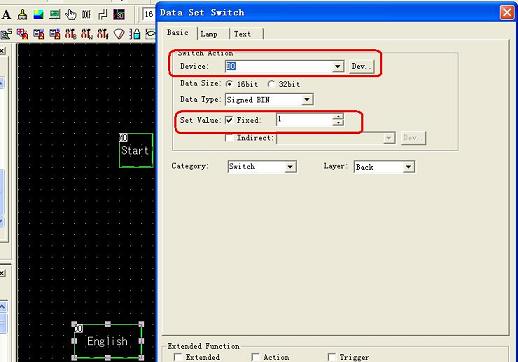Switch to the Lamp tab
Image resolution: width=518 pixels, height=362 pixels.
(209, 34)
